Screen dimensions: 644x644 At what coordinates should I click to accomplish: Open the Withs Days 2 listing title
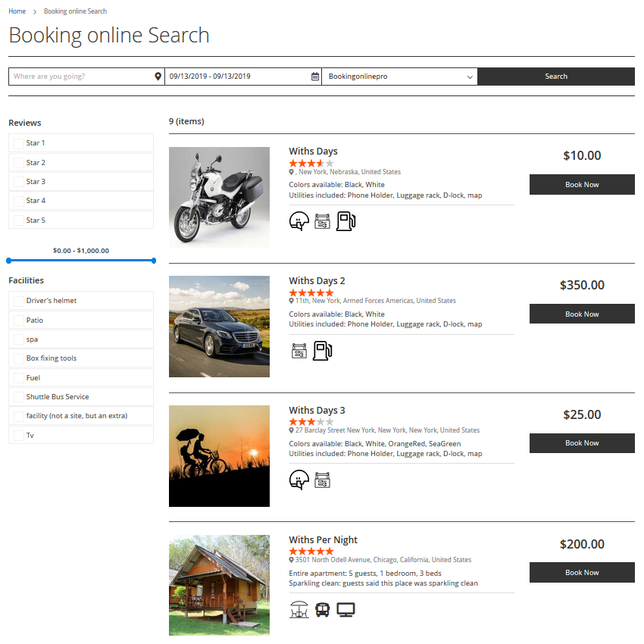pos(317,281)
